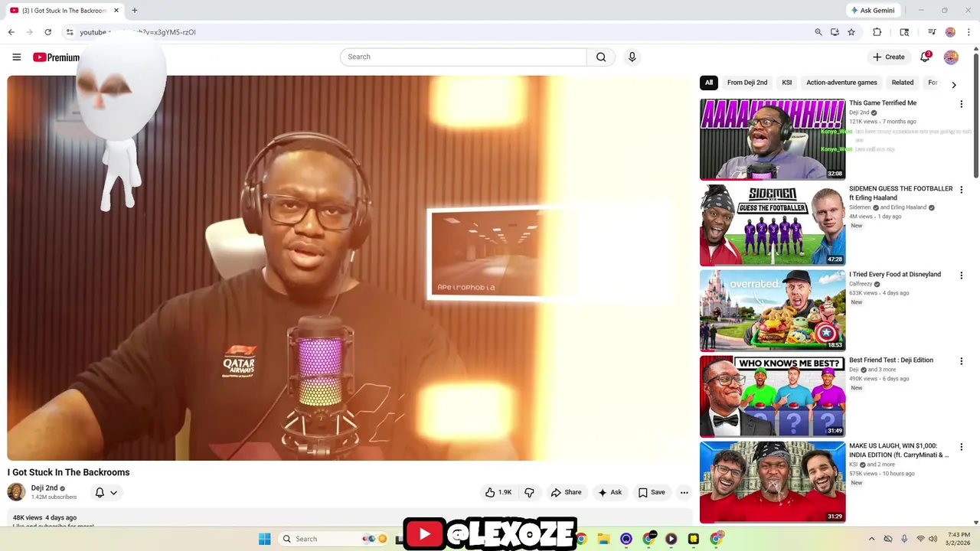The image size is (980, 551).
Task: Open a new browser tab
Action: tap(135, 10)
